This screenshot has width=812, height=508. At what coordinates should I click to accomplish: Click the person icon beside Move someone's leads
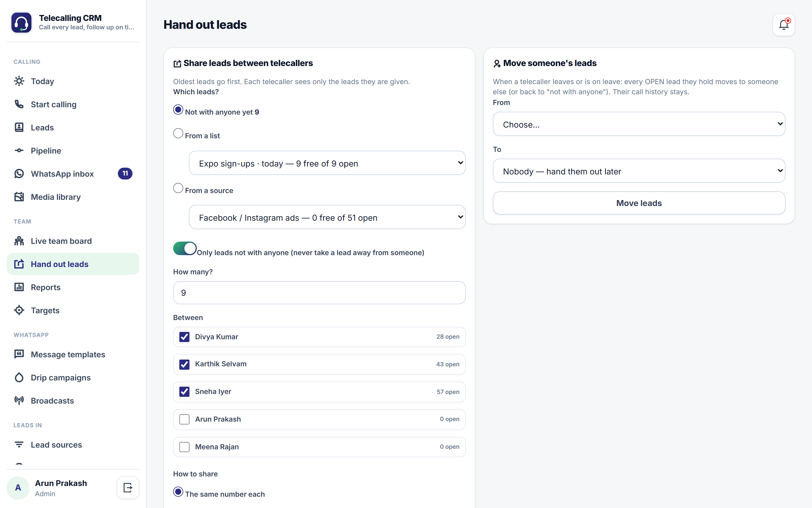497,63
